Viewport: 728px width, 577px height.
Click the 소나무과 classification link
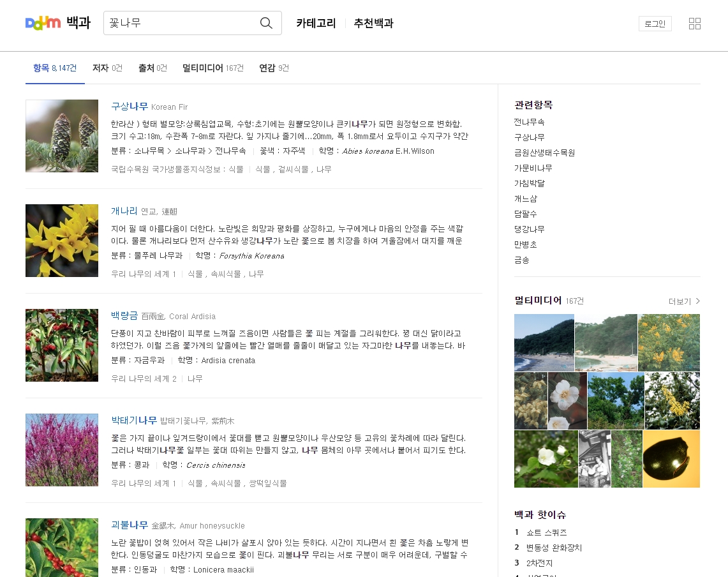point(190,151)
